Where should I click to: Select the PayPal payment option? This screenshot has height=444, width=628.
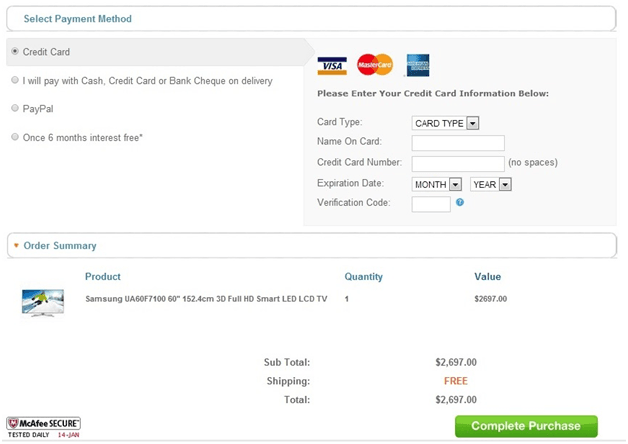click(x=15, y=108)
